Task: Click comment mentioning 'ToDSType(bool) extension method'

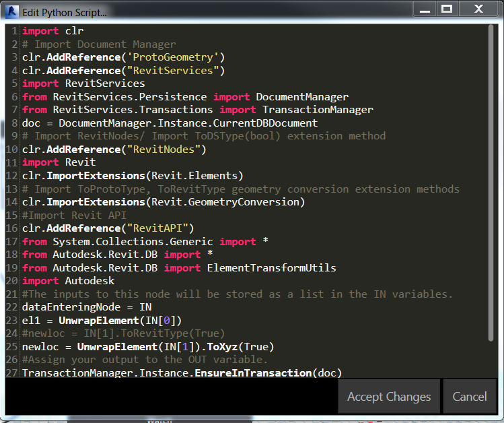Action: pyautogui.click(x=204, y=136)
